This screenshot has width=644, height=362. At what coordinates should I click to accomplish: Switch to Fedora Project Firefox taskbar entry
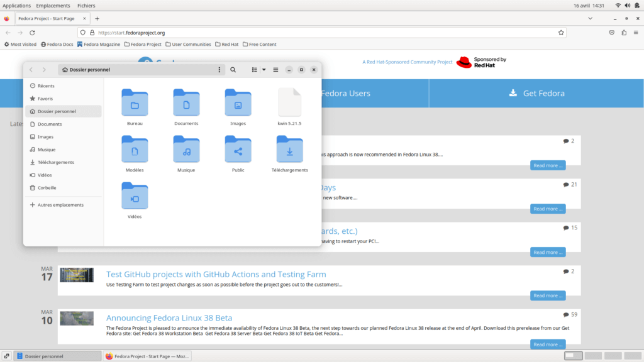(147, 356)
